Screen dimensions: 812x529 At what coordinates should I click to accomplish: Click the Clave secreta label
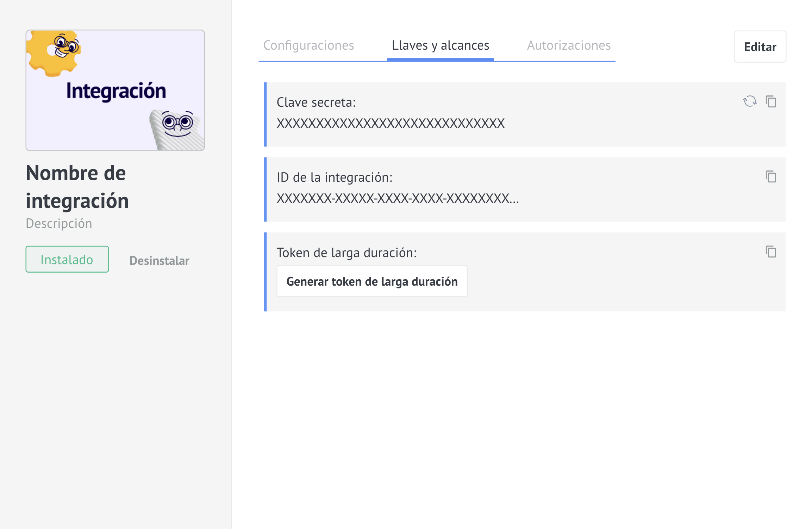tap(316, 102)
